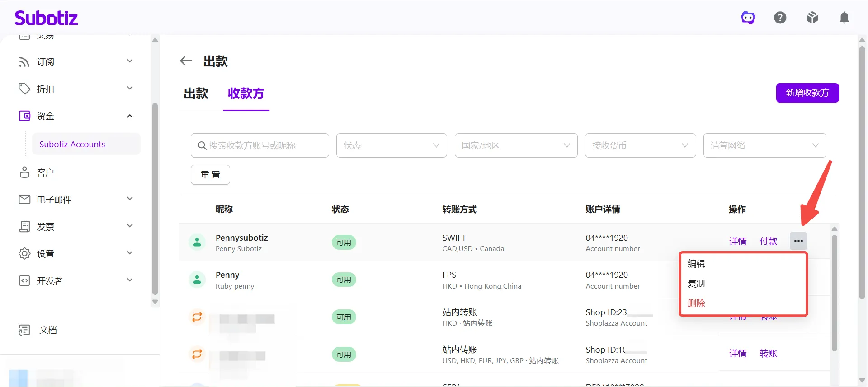Viewport: 868px width, 387px height.
Task: Click the 可用 status badge of Pennysubotiz
Action: pos(344,242)
